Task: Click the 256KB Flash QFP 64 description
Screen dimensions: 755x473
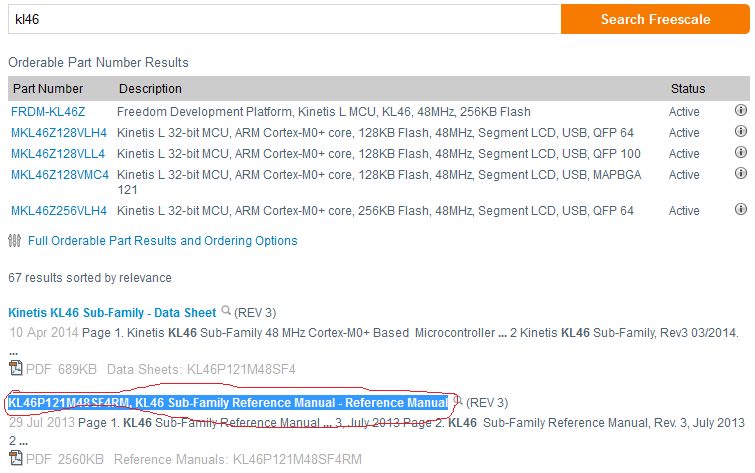Action: point(375,210)
